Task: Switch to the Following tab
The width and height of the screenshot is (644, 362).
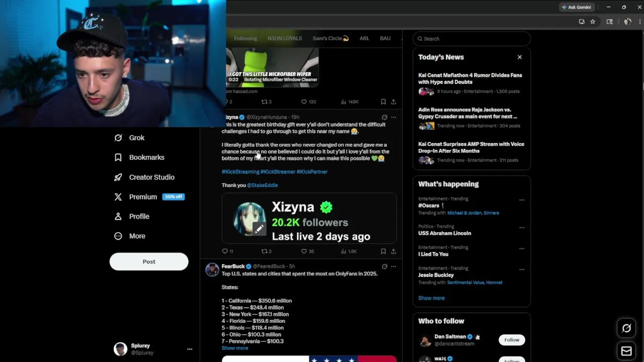Action: [245, 38]
